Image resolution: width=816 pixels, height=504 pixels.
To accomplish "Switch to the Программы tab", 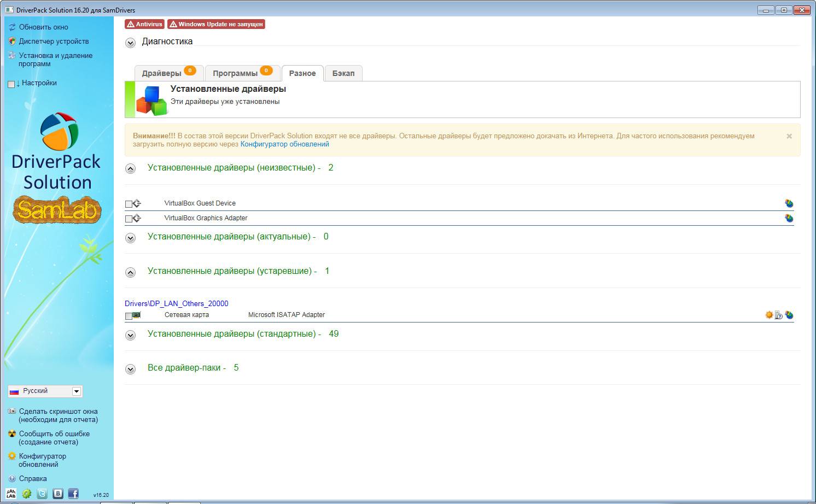I will 242,73.
